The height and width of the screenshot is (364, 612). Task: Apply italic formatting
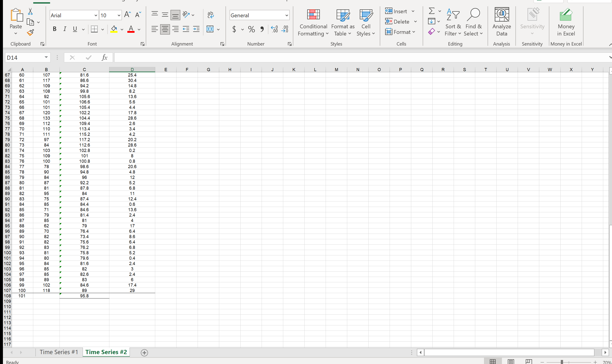[64, 29]
